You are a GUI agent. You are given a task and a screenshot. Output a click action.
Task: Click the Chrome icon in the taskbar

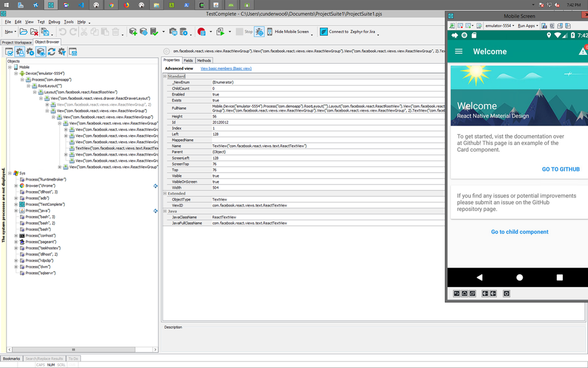click(x=111, y=5)
